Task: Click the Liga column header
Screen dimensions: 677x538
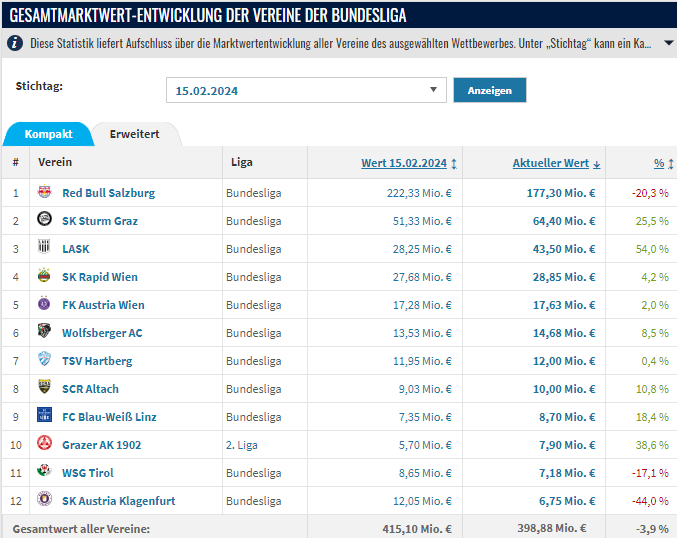Action: click(x=242, y=162)
